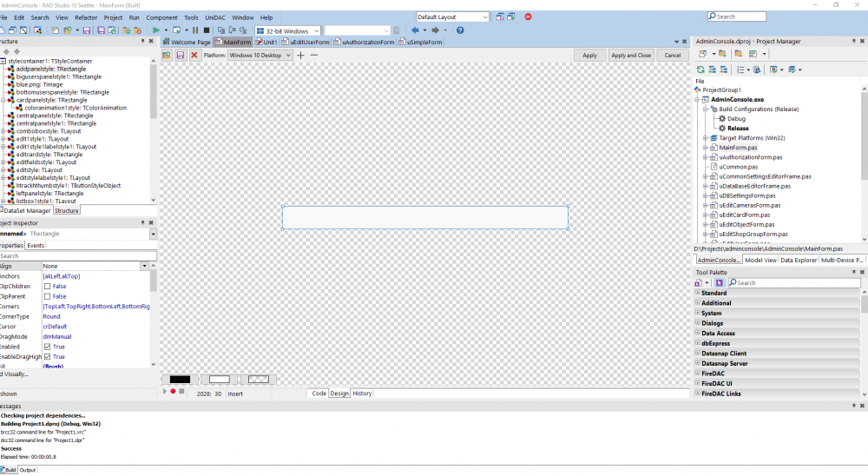868x476 pixels.
Task: Expand the FireDAC category in Tool Palette
Action: pyautogui.click(x=698, y=373)
